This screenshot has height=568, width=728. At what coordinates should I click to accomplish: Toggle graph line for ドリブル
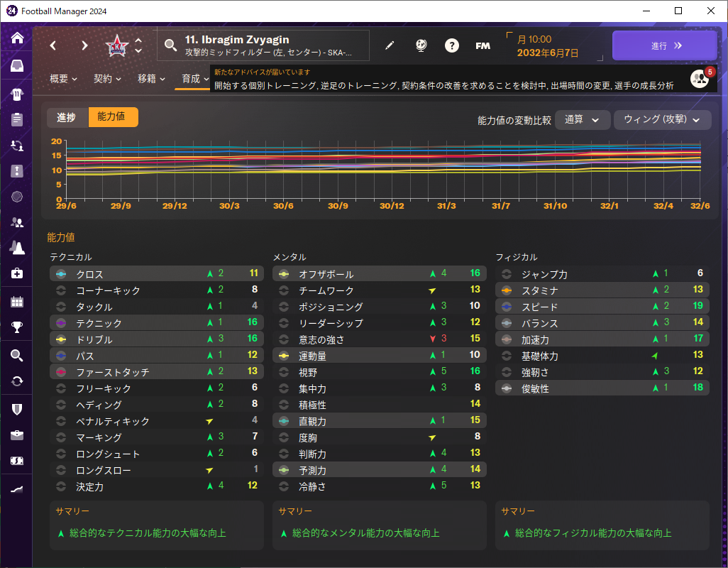click(x=61, y=339)
